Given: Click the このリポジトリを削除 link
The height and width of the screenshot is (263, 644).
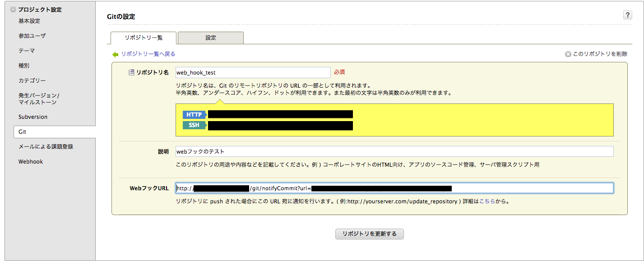Looking at the screenshot, I should 599,53.
